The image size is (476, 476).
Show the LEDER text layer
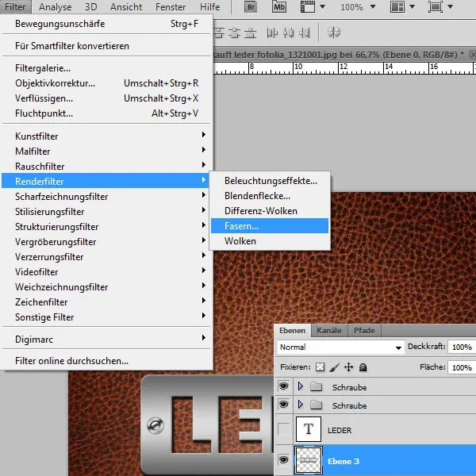285,430
